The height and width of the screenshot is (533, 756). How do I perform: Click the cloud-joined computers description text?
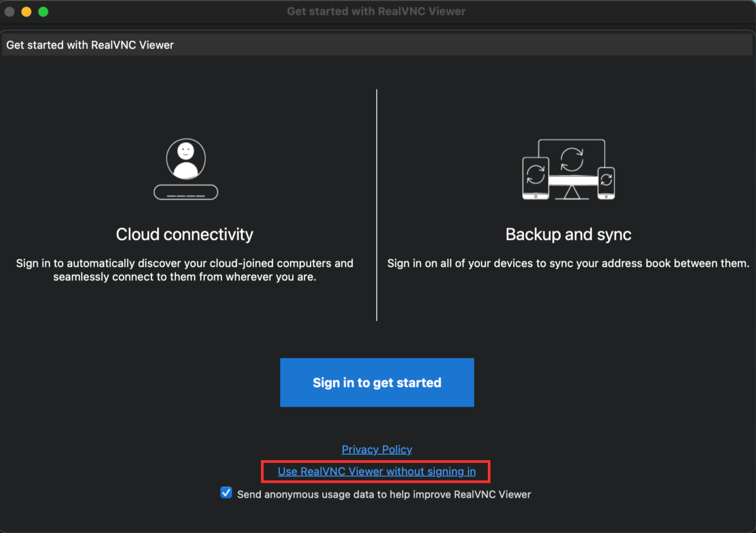185,270
